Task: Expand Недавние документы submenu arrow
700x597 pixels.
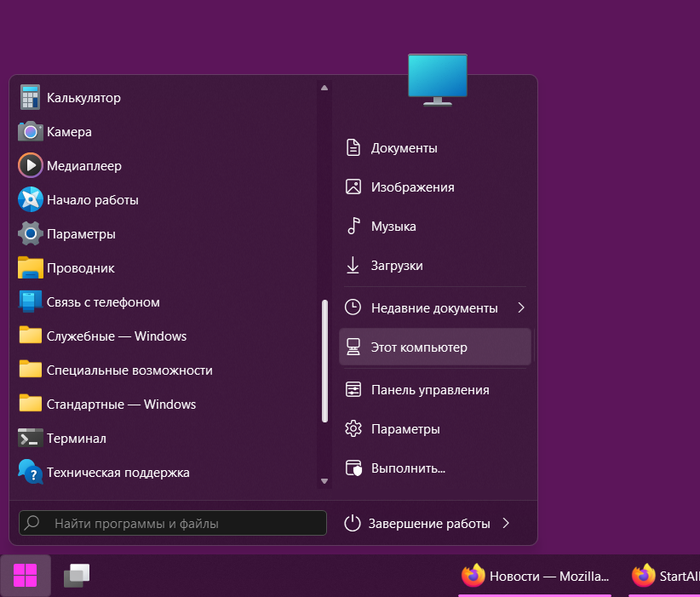Action: pos(521,307)
